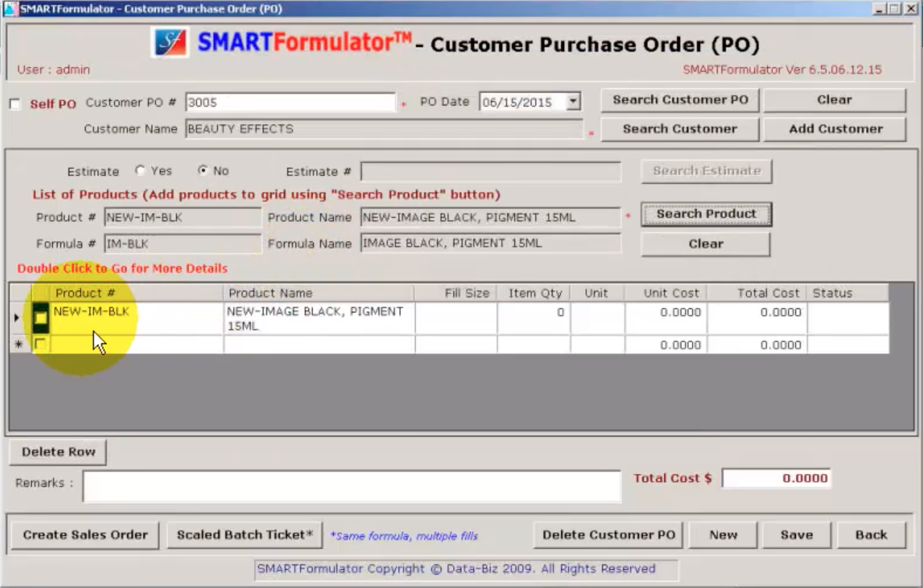This screenshot has width=923, height=588.
Task: Click the PO Date 06/15/2015 value
Action: 517,102
